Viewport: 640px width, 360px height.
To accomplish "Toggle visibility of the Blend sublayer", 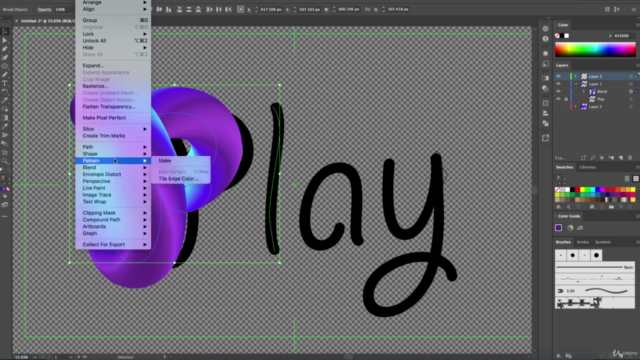I will click(x=558, y=91).
